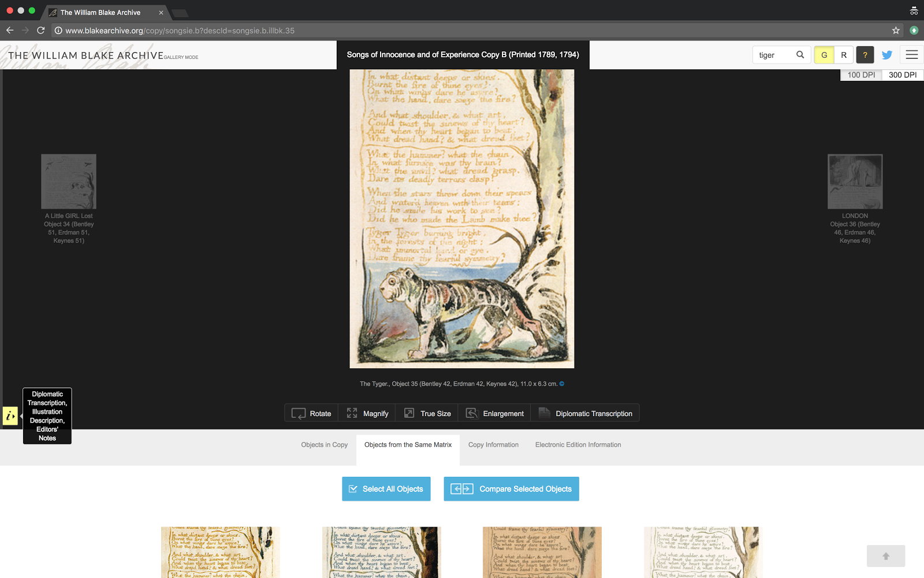924x578 pixels.
Task: Go to next object LONDON thumbnail
Action: click(x=855, y=181)
